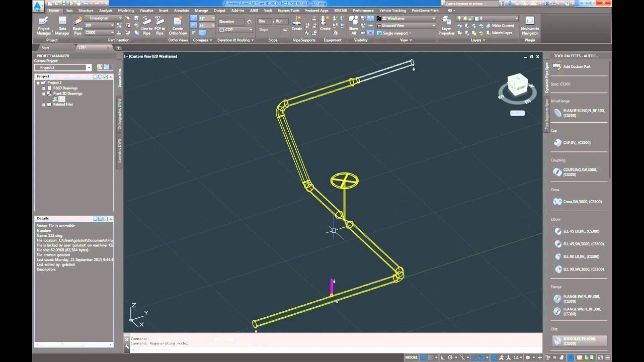
Task: Click in the Elevation input field
Action: (231, 22)
